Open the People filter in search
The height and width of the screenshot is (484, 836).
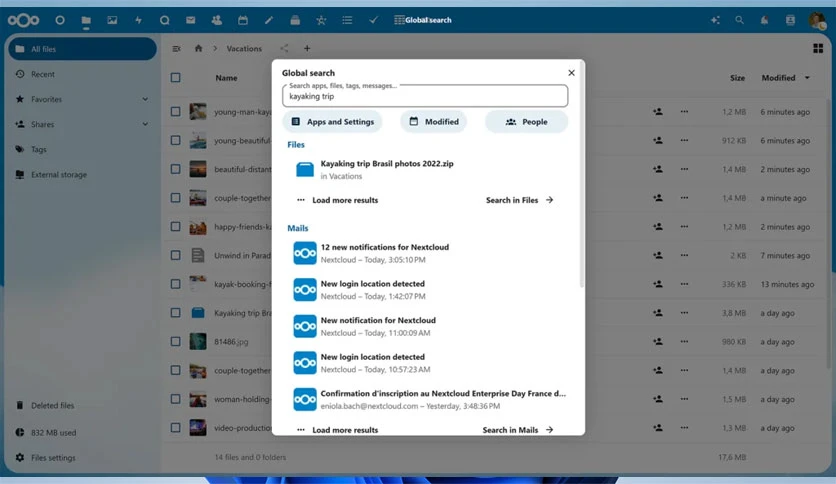pyautogui.click(x=526, y=122)
